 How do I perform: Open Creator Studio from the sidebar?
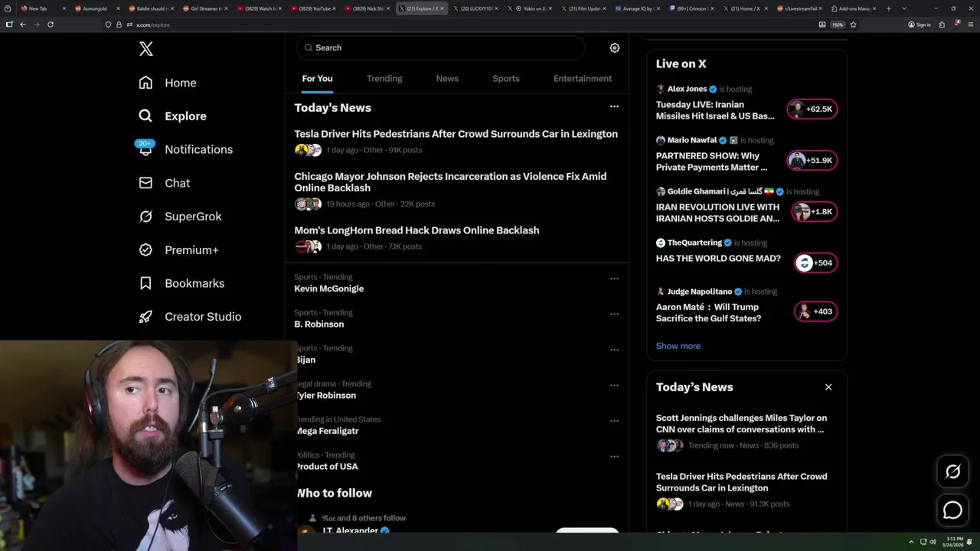(190, 317)
